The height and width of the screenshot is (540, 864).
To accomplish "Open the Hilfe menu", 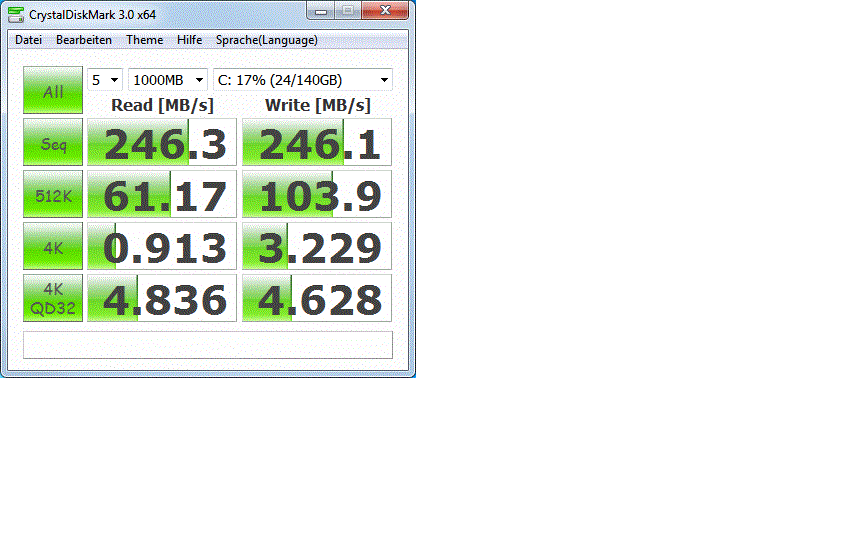I will (x=190, y=40).
